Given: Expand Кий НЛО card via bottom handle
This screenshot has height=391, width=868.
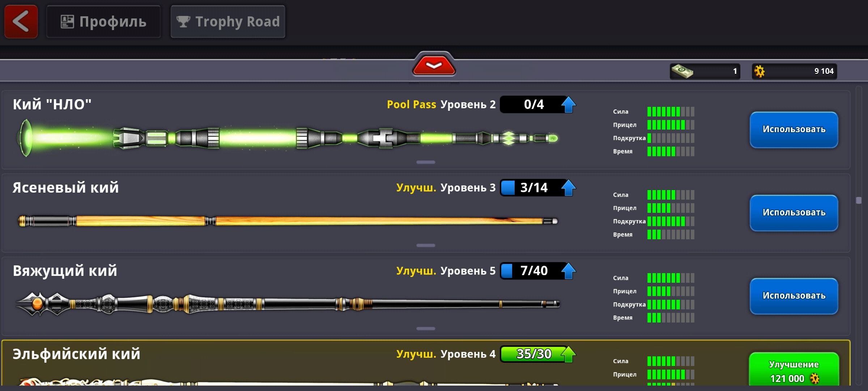Looking at the screenshot, I should pyautogui.click(x=426, y=162).
